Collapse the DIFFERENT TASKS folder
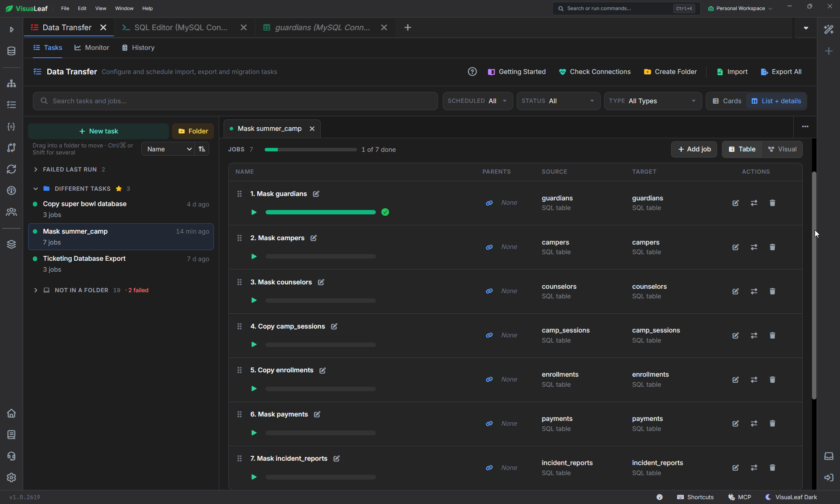This screenshot has height=504, width=840. 35,189
